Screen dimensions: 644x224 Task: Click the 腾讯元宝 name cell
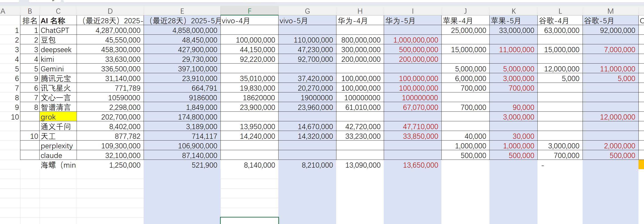[58, 78]
